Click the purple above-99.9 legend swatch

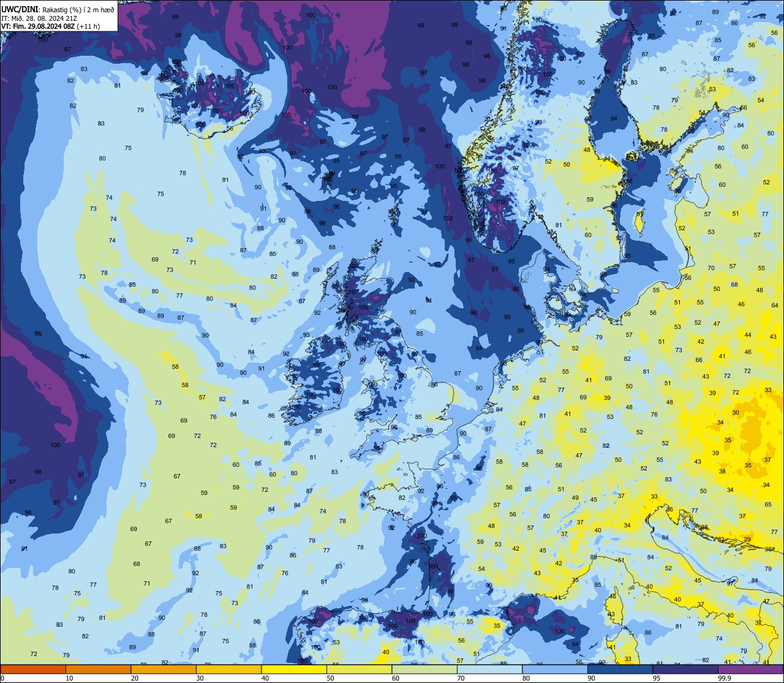tap(751, 670)
